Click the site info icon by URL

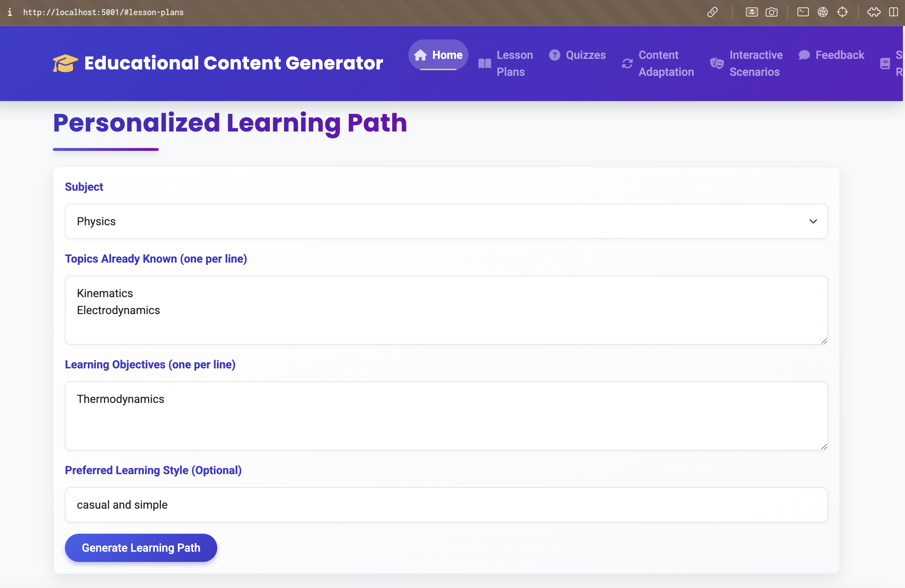click(x=10, y=12)
